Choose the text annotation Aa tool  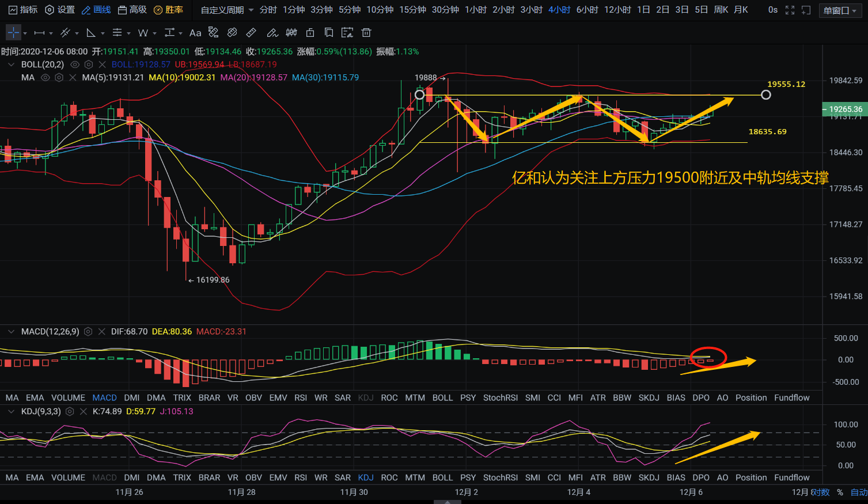pos(195,33)
